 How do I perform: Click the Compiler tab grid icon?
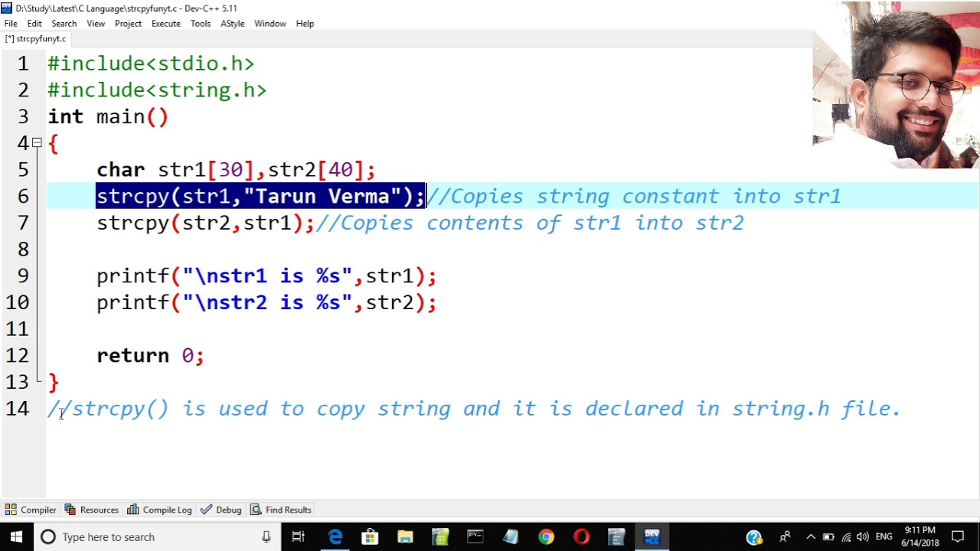tap(11, 510)
